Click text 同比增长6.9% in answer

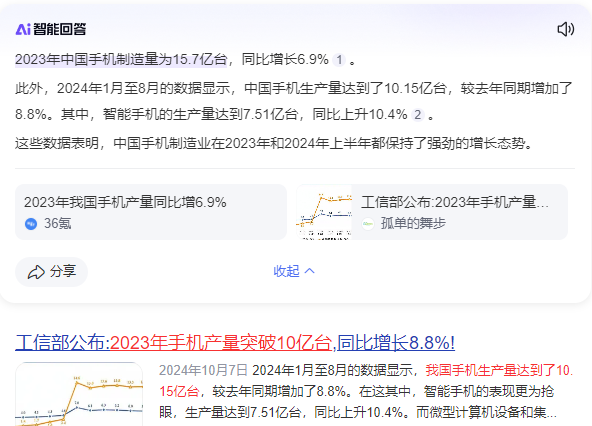pos(285,59)
